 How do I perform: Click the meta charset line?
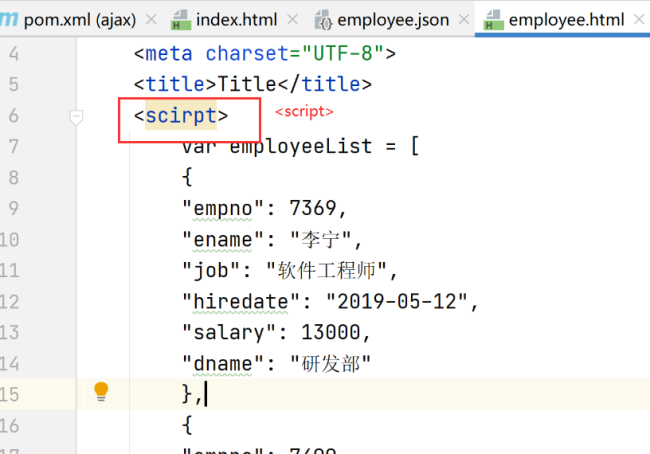pos(265,54)
